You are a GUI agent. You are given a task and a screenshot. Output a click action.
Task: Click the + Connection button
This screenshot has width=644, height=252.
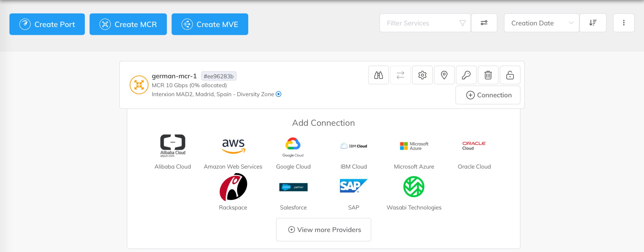pyautogui.click(x=488, y=95)
